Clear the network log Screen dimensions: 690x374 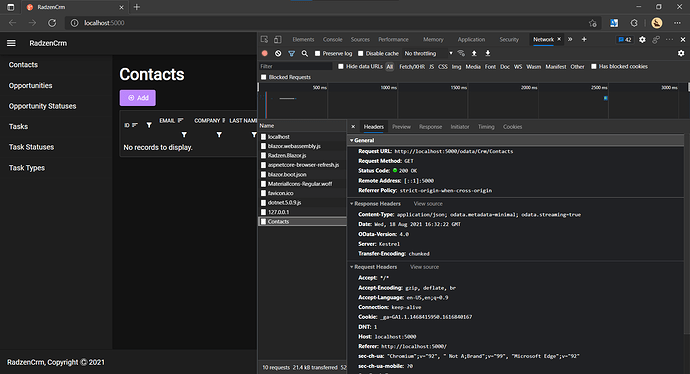[x=278, y=53]
